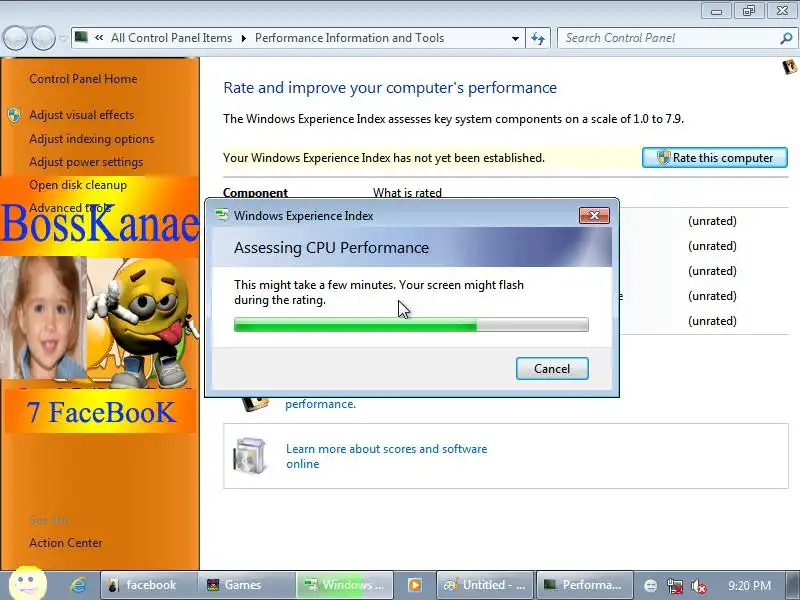
Task: Open the address bar history dropdown
Action: click(515, 38)
